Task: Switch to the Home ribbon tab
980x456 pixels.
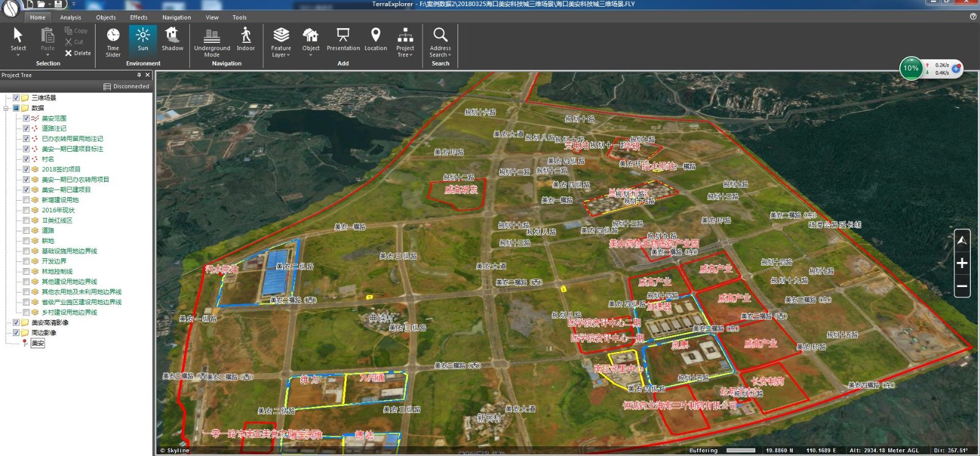Action: (x=38, y=17)
